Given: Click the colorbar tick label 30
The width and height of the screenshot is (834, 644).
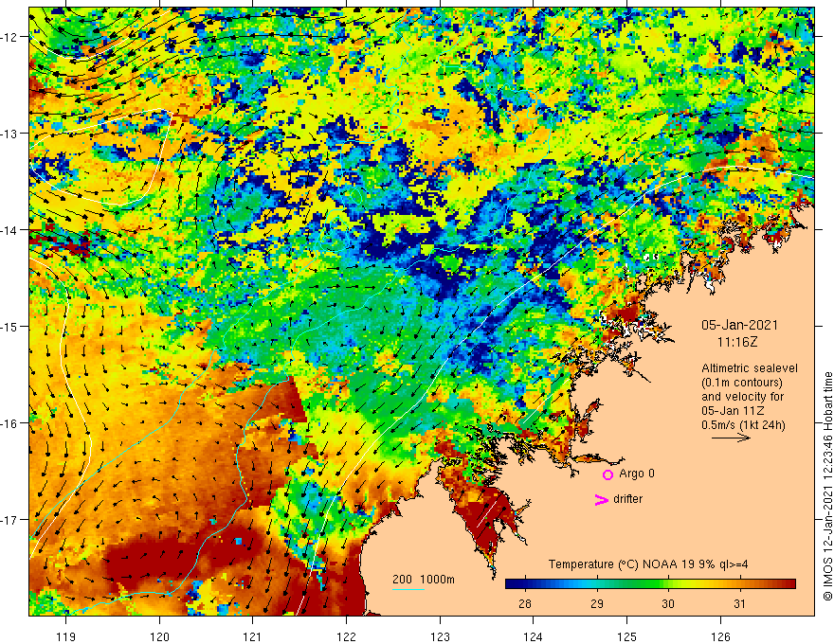Looking at the screenshot, I should coord(668,603).
